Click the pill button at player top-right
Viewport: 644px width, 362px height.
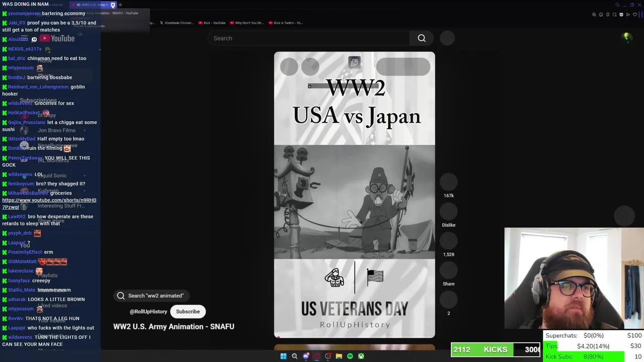click(x=403, y=66)
